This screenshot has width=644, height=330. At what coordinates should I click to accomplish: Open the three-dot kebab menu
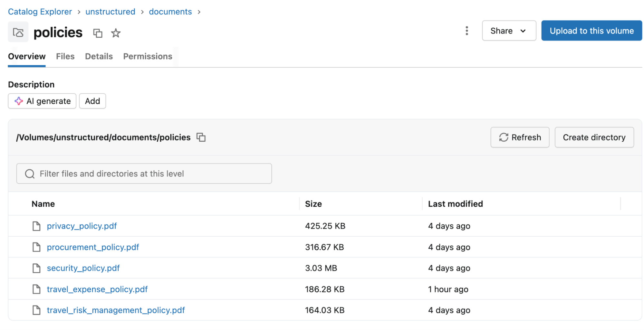(x=466, y=31)
